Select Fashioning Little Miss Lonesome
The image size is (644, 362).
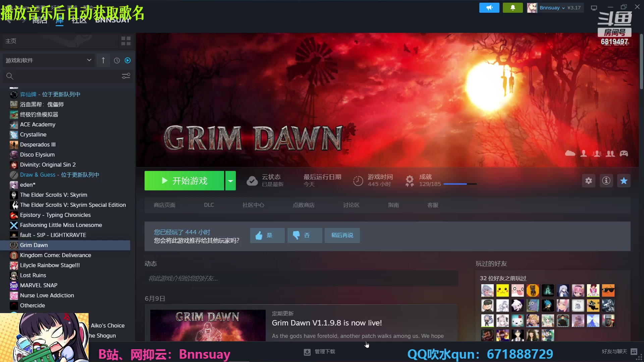pos(61,225)
